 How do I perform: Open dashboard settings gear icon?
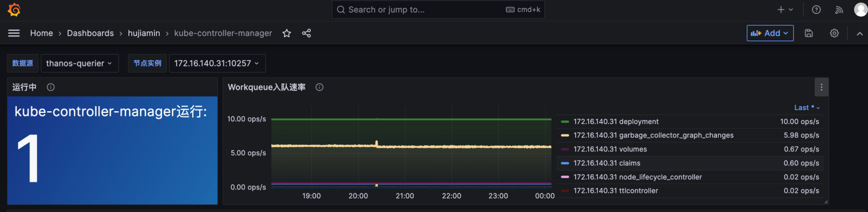(x=834, y=34)
